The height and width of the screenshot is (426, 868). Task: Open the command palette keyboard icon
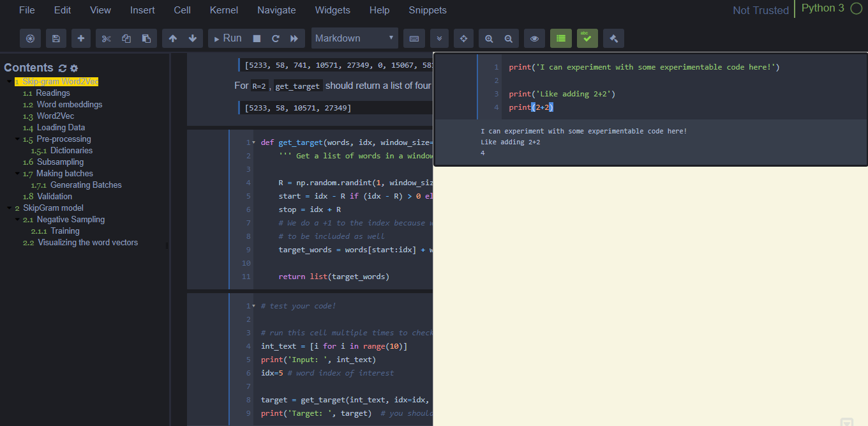(414, 38)
